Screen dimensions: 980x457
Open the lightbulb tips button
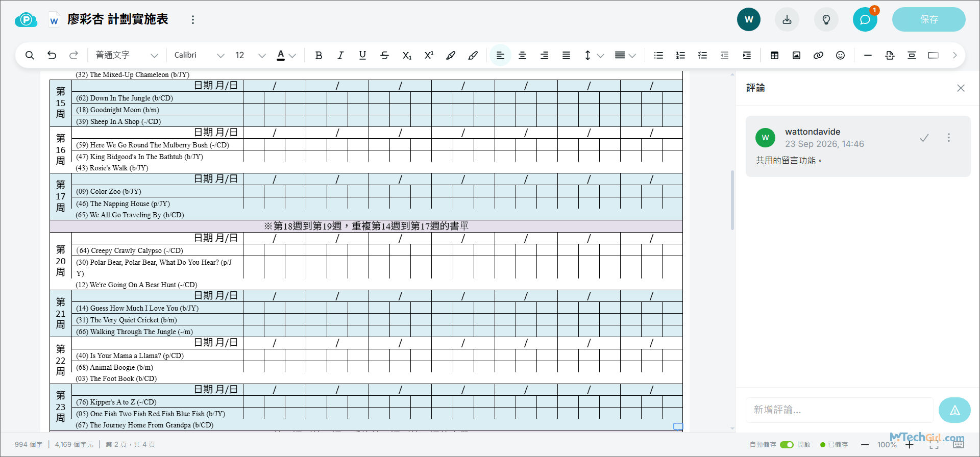pyautogui.click(x=826, y=19)
